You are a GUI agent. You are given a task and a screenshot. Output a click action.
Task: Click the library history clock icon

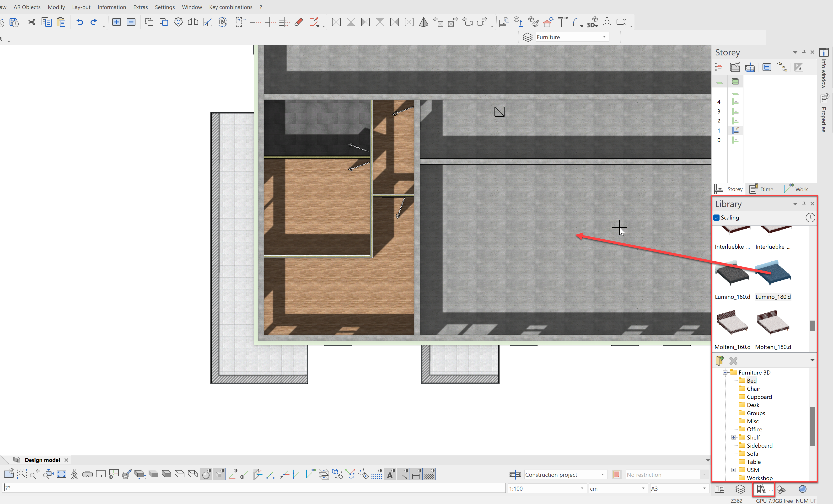(810, 218)
